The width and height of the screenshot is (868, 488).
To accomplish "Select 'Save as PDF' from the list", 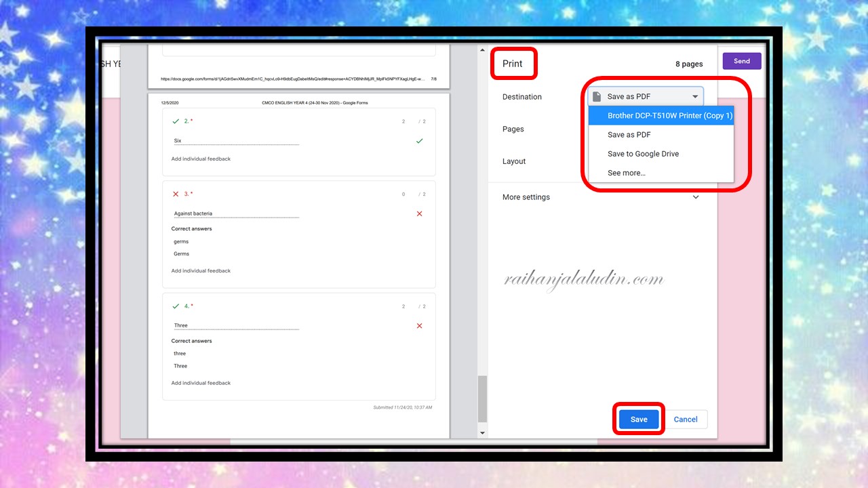I will click(629, 134).
